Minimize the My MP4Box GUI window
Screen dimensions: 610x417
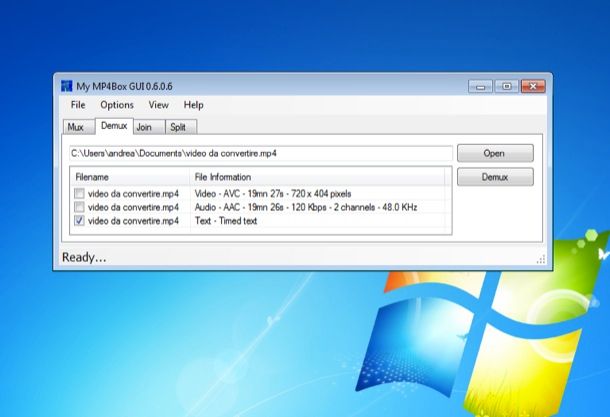tap(480, 87)
